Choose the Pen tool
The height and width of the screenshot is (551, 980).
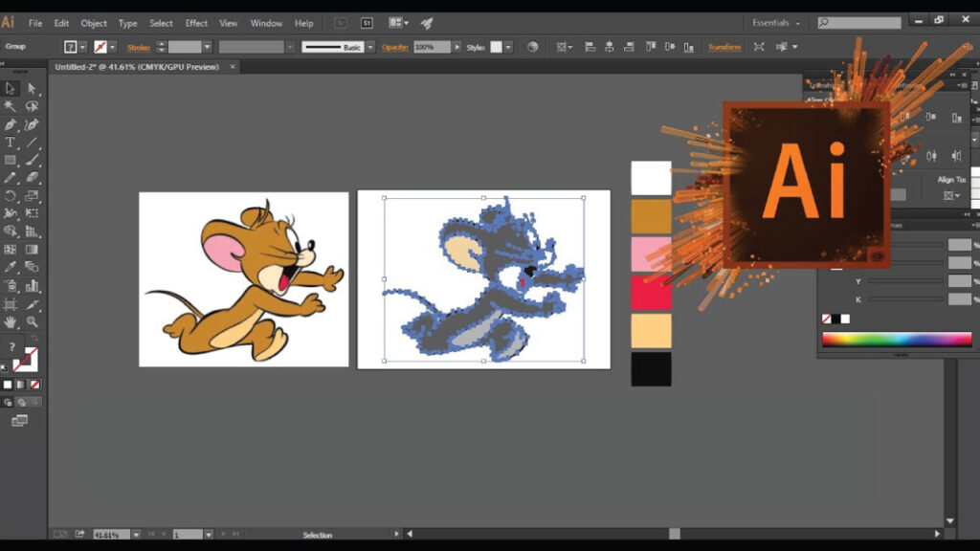click(11, 124)
